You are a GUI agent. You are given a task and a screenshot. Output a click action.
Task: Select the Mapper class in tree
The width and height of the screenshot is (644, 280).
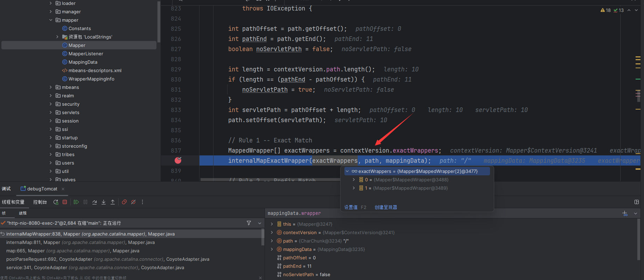pos(79,45)
